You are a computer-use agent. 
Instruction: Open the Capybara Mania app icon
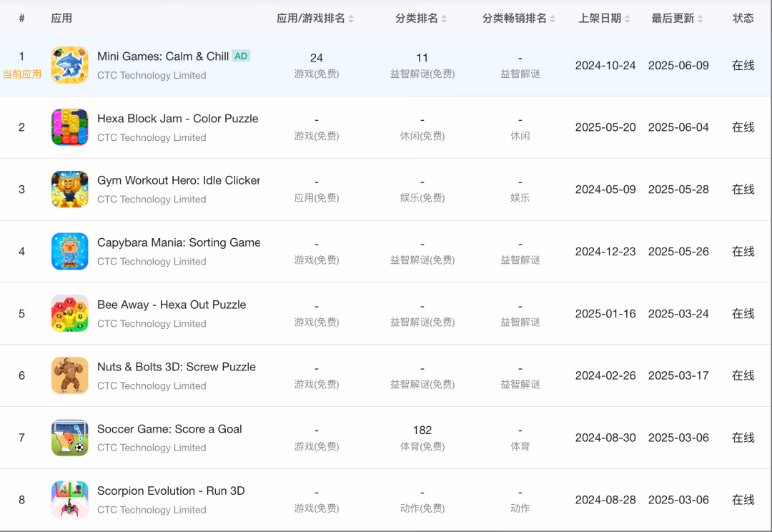click(x=70, y=251)
